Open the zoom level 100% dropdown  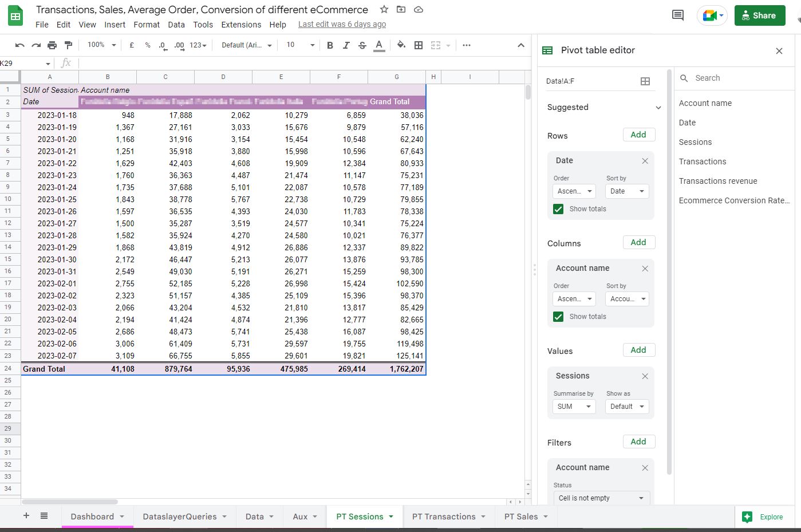tap(101, 45)
